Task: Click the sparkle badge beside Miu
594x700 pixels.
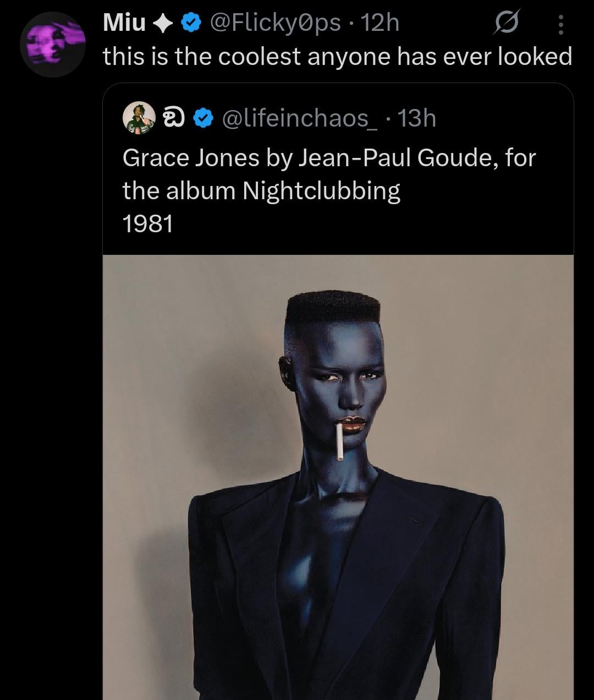Action: pyautogui.click(x=162, y=23)
